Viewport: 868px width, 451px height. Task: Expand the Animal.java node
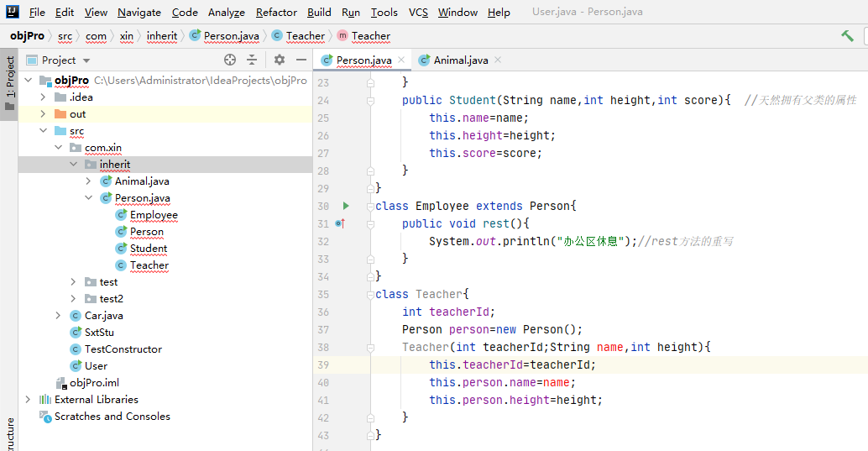pos(89,181)
